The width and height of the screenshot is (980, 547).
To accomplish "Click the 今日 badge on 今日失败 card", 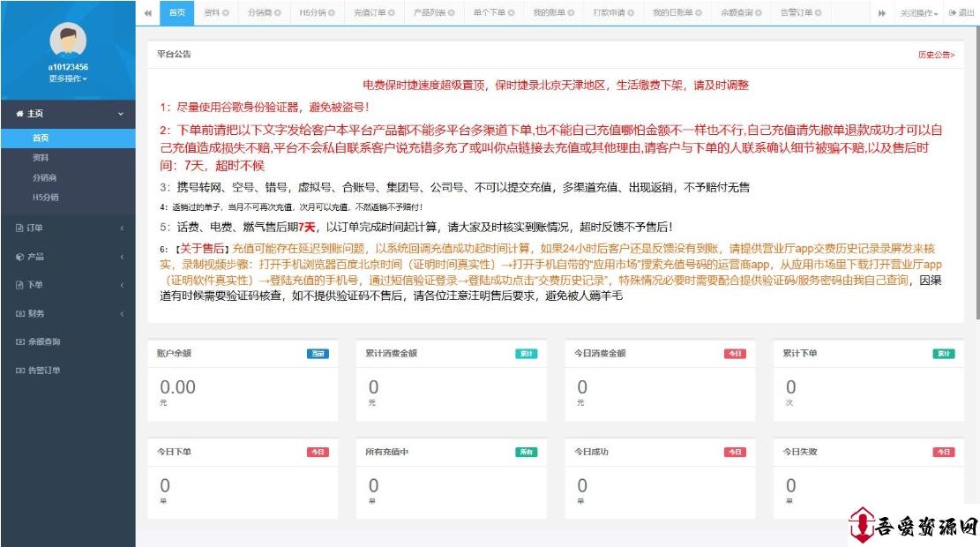I will (x=944, y=452).
